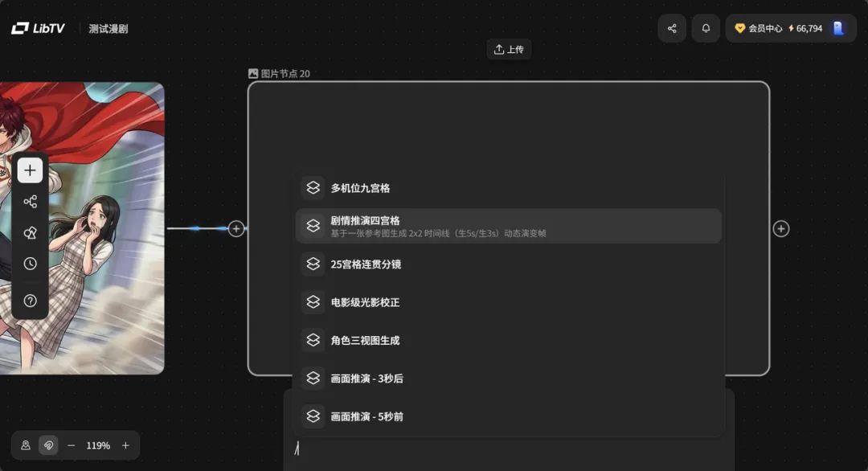The height and width of the screenshot is (471, 868).
Task: Open the share icon in header
Action: pyautogui.click(x=671, y=28)
